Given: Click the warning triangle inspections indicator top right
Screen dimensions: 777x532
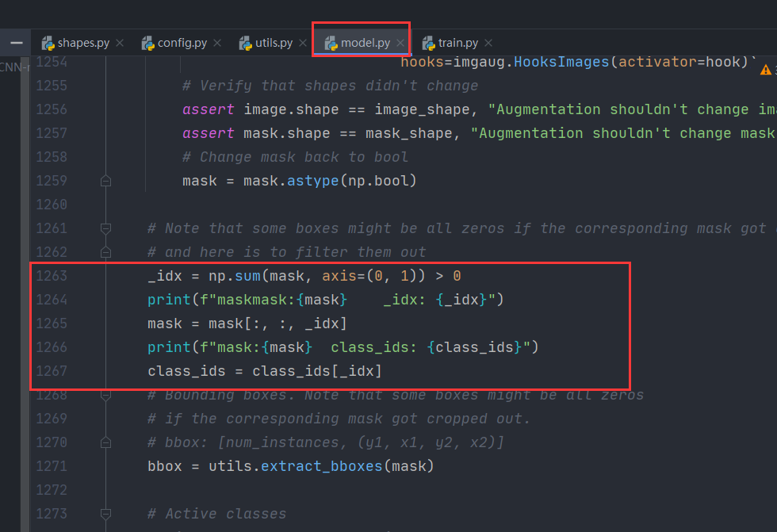Looking at the screenshot, I should (x=764, y=70).
